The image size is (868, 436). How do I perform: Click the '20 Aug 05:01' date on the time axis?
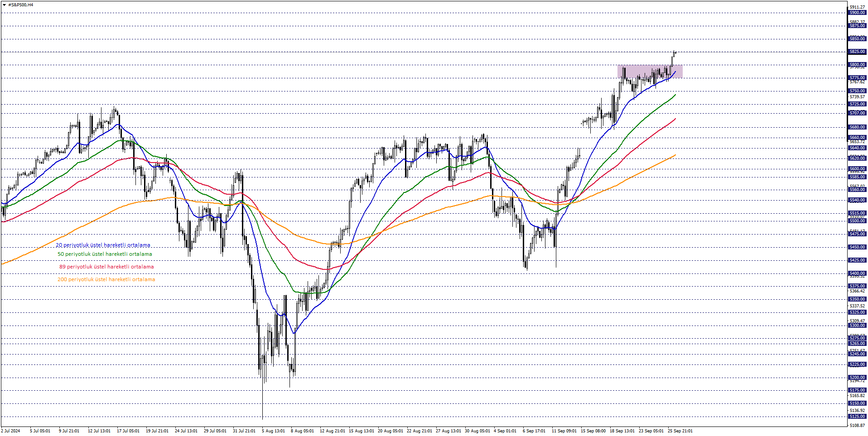pyautogui.click(x=390, y=431)
